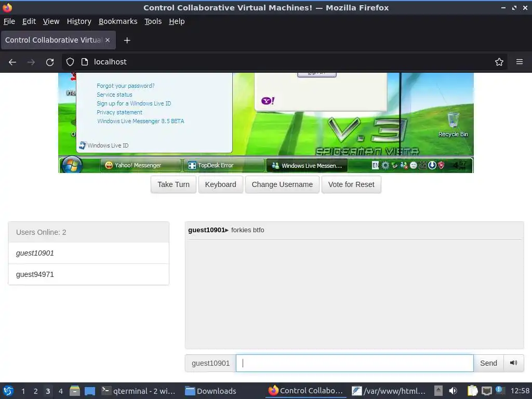
Task: Click the blue download arrow tray icon in VM
Action: tap(432, 165)
